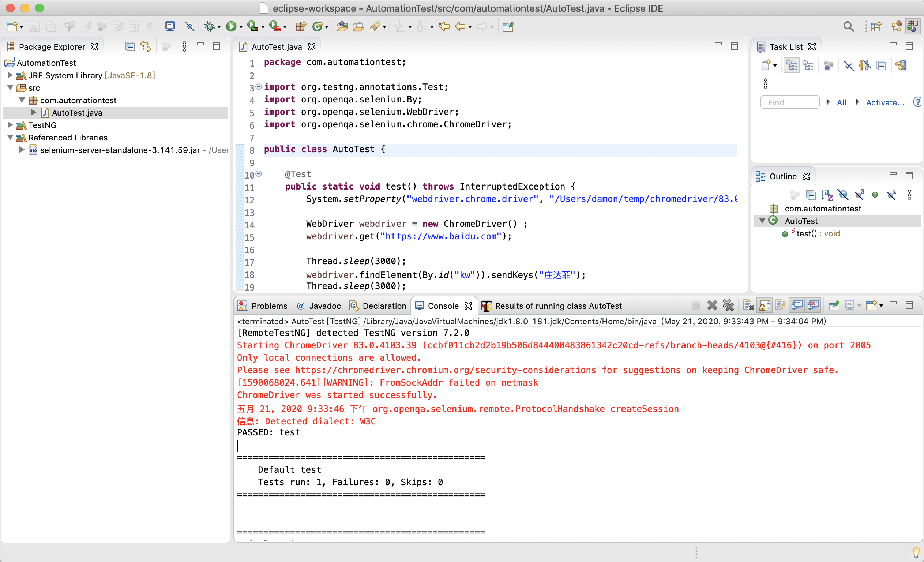
Task: Click the All link in Task List
Action: click(x=841, y=102)
